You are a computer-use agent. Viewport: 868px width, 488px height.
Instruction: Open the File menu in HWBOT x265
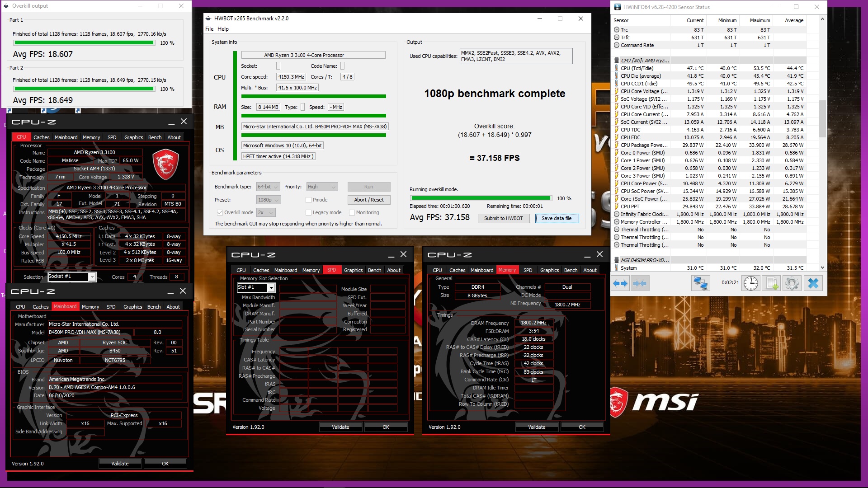point(209,29)
